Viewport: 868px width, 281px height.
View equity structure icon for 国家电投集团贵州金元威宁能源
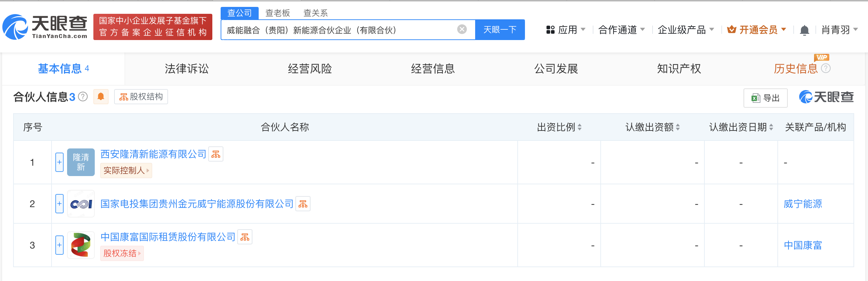(x=303, y=204)
